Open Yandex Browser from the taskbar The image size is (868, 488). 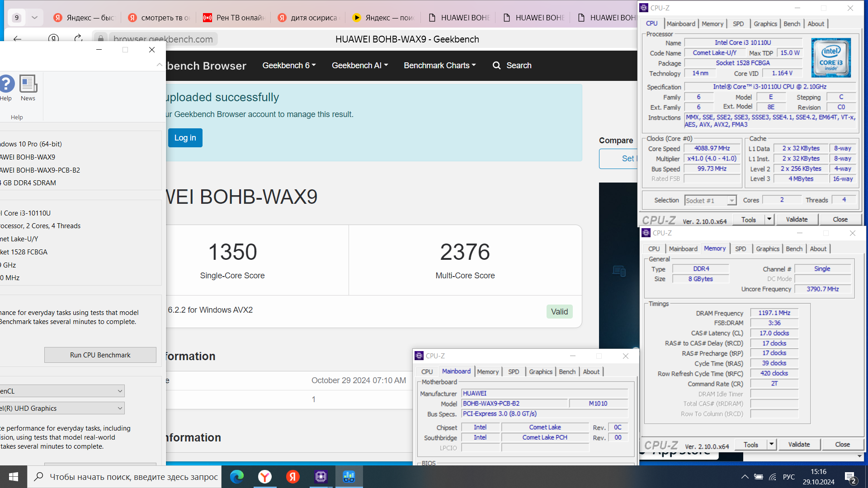tap(265, 477)
